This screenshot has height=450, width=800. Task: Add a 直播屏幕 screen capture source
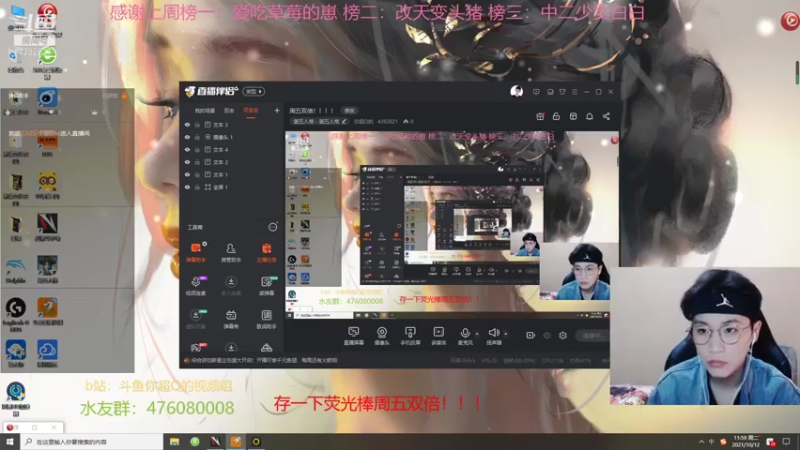353,336
